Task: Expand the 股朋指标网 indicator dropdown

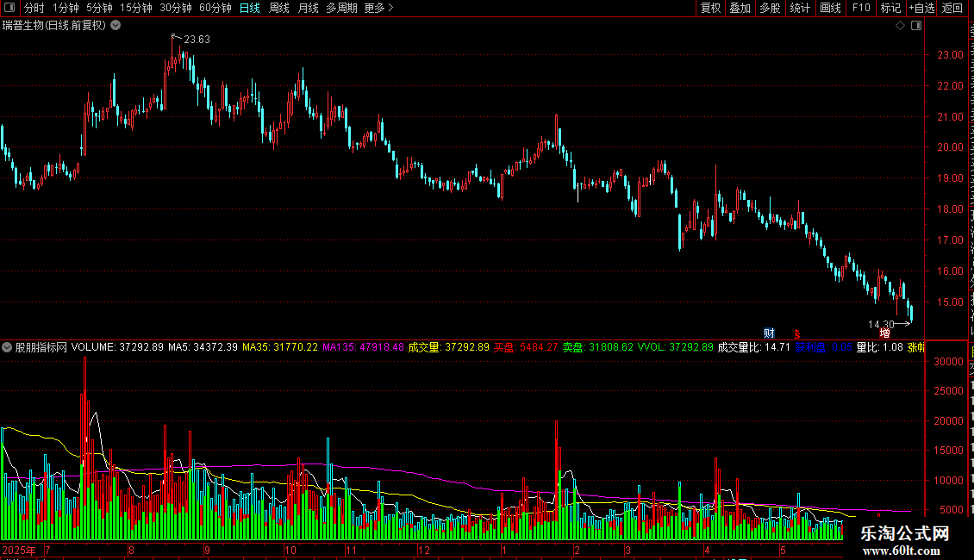Action: click(7, 347)
